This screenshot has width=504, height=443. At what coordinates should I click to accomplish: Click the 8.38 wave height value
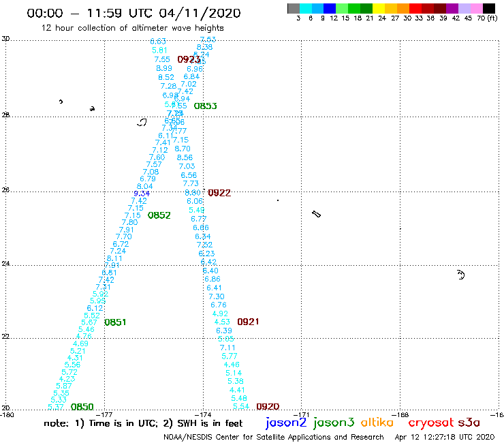tap(204, 47)
